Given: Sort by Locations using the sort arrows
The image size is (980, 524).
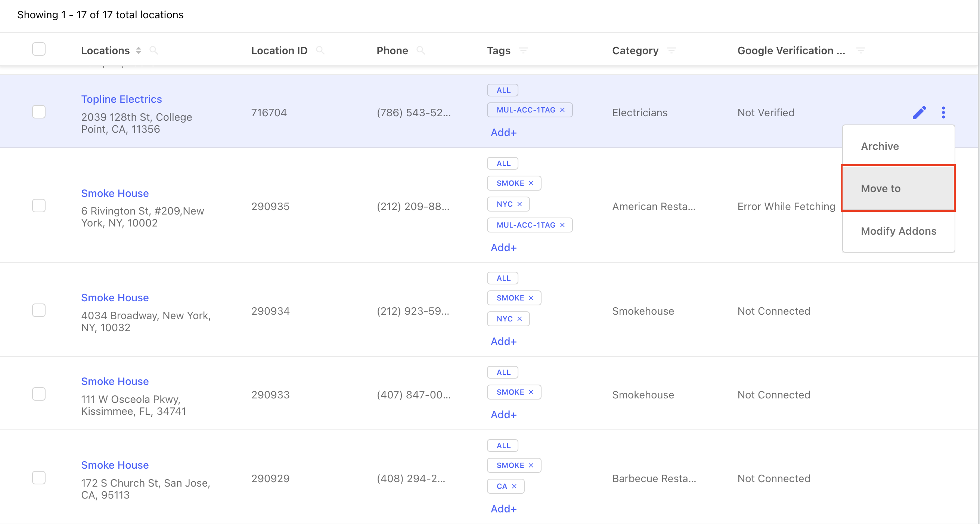Looking at the screenshot, I should coord(139,50).
